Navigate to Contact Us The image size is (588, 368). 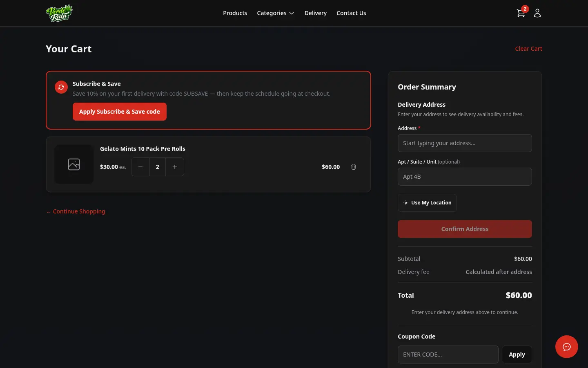pos(351,13)
